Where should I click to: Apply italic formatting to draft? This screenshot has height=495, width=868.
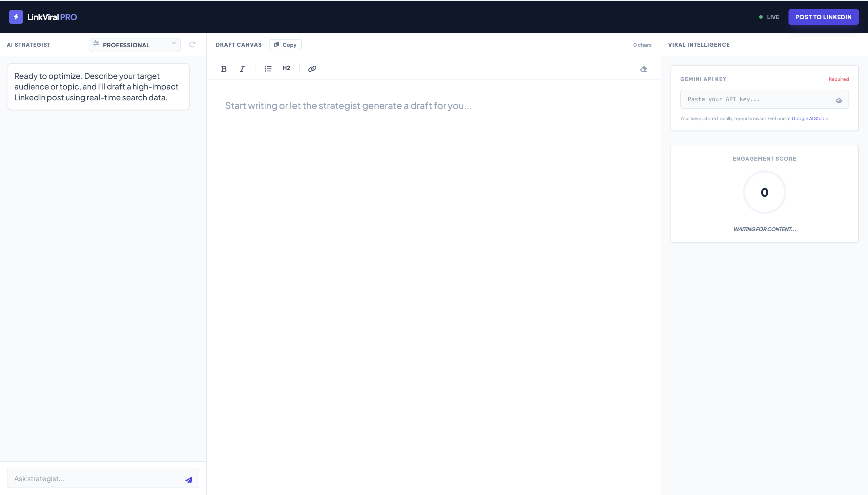[x=242, y=69]
